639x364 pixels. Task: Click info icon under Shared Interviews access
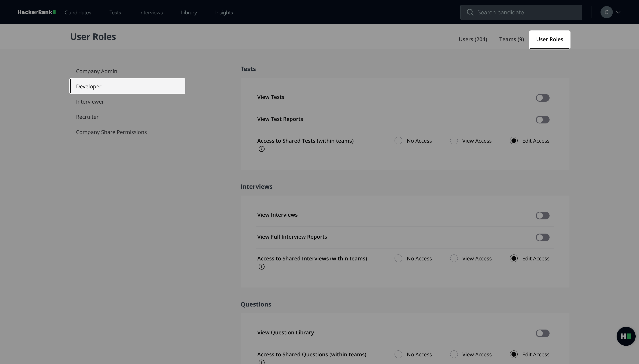point(262,267)
